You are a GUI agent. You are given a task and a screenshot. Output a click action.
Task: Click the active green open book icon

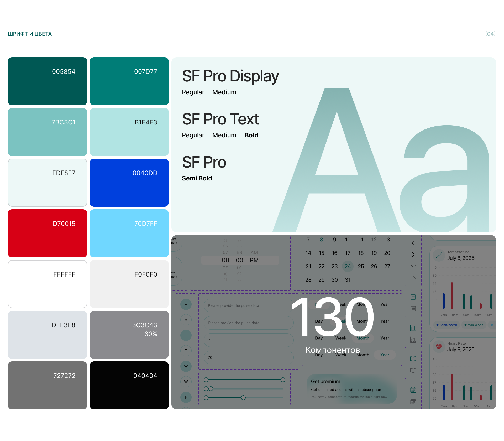point(413,359)
